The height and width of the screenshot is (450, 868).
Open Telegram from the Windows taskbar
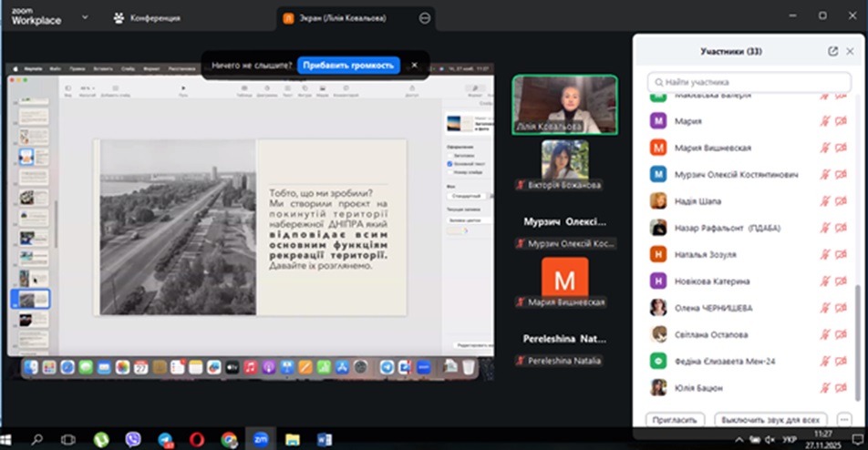click(x=164, y=439)
